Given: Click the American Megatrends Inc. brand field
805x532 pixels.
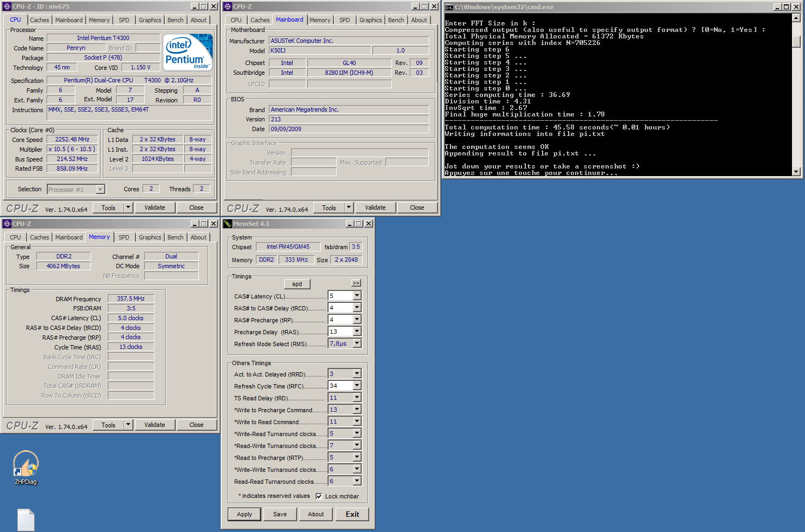Looking at the screenshot, I should tap(349, 109).
